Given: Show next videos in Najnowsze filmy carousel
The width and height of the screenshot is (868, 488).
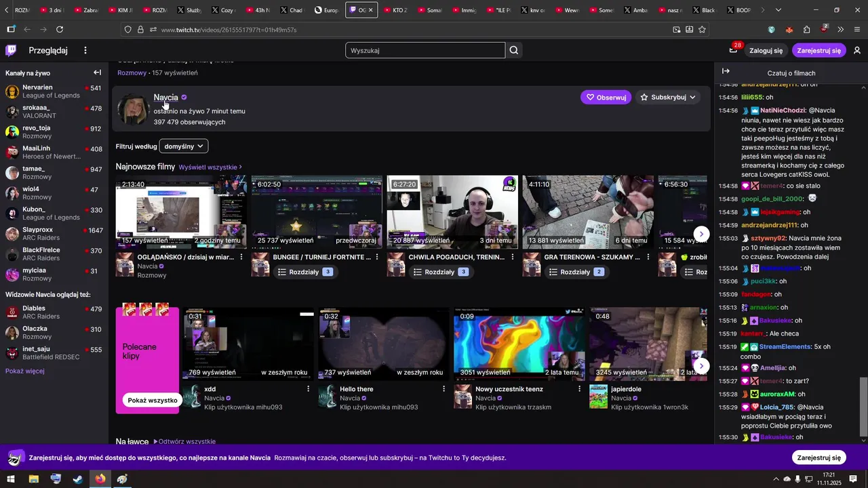Looking at the screenshot, I should click(702, 234).
